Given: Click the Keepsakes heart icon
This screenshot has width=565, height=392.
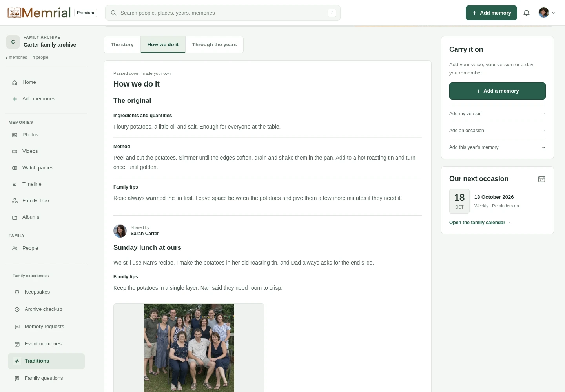Looking at the screenshot, I should 17,292.
